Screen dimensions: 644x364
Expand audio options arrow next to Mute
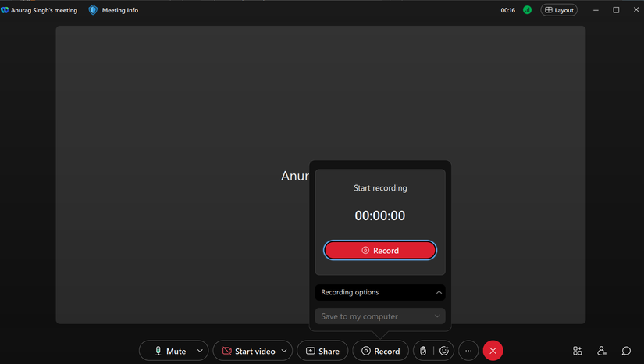(x=200, y=352)
